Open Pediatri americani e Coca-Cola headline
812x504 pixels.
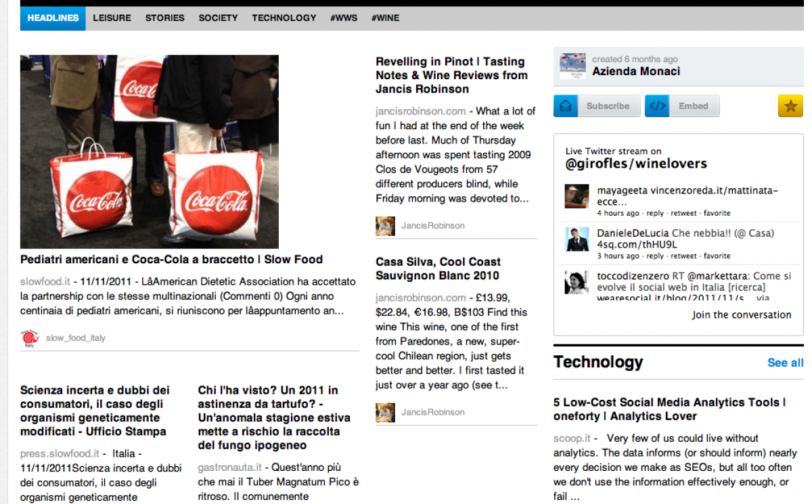[171, 259]
